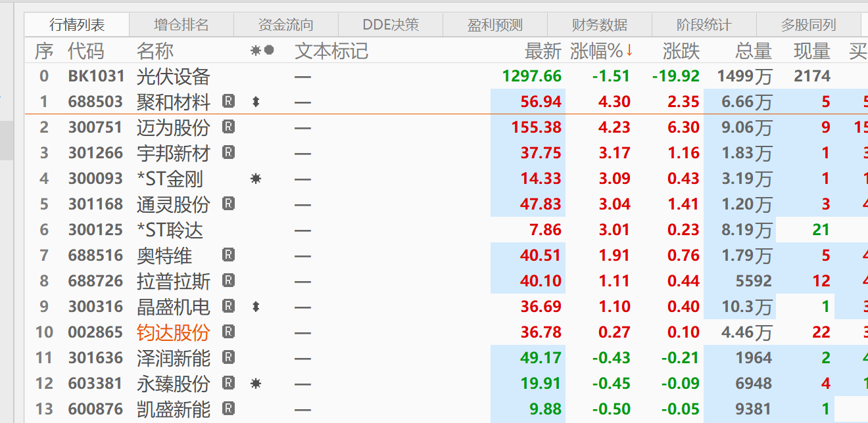Open the 行情列表 tab

point(77,25)
